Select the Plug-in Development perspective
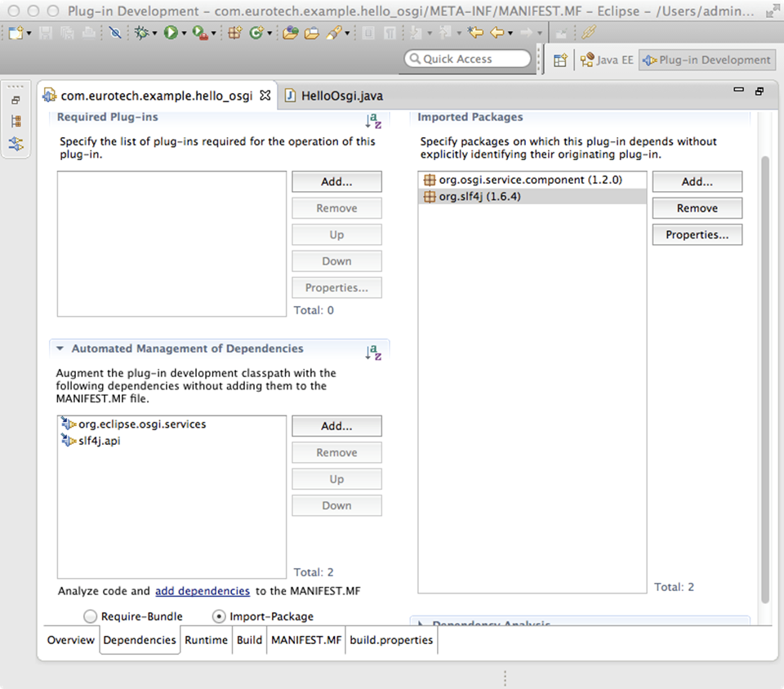Image resolution: width=784 pixels, height=689 pixels. click(x=707, y=60)
